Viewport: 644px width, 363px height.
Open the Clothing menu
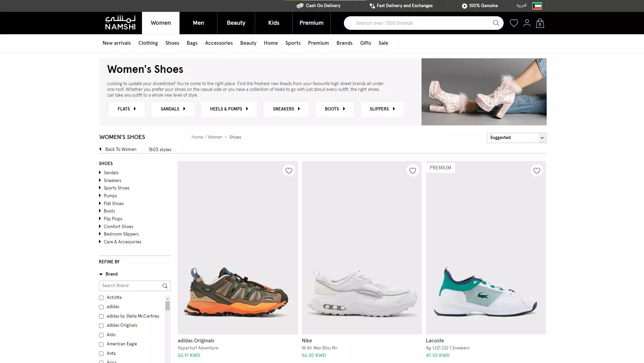[x=148, y=43]
